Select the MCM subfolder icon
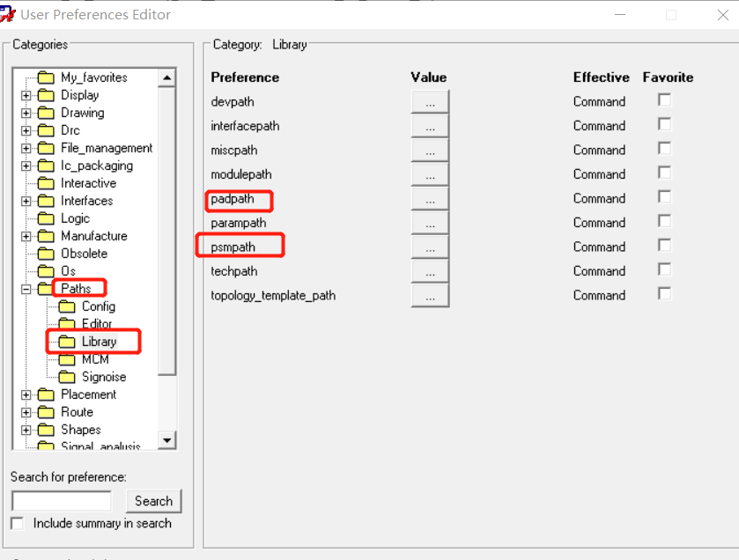The image size is (739, 560). (x=67, y=359)
